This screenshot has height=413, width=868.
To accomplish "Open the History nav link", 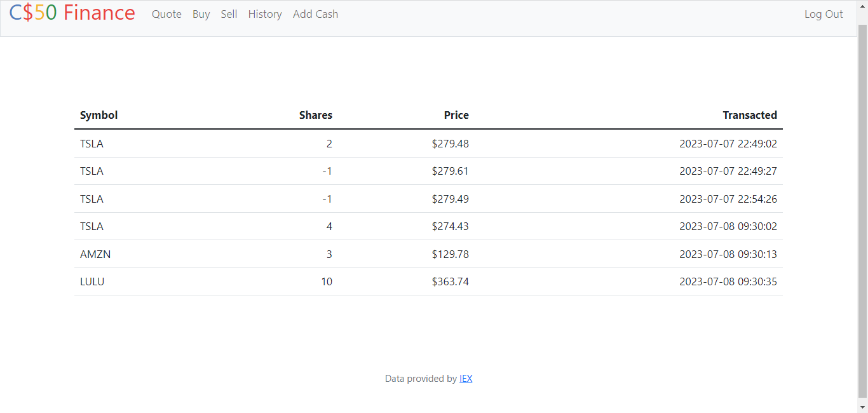I will [265, 14].
